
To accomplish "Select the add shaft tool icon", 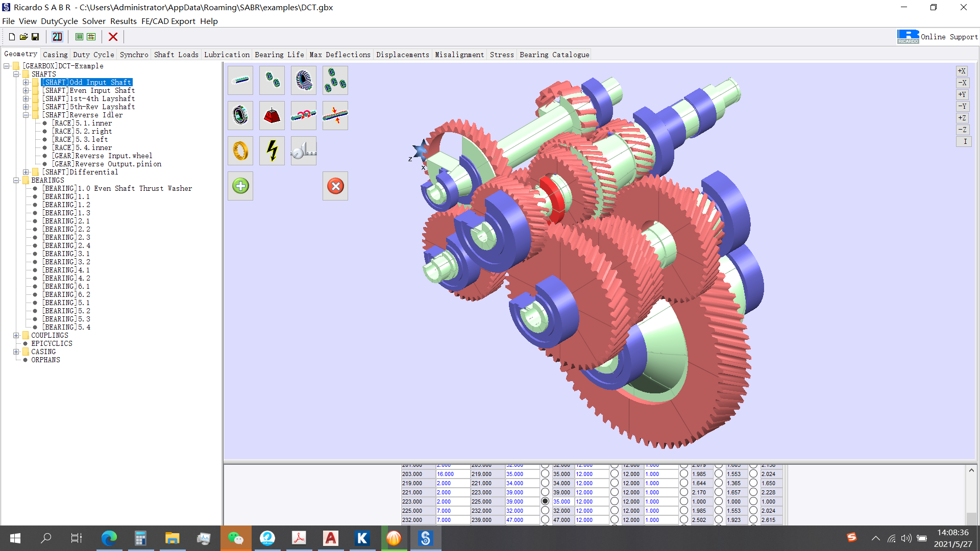I will tap(240, 80).
